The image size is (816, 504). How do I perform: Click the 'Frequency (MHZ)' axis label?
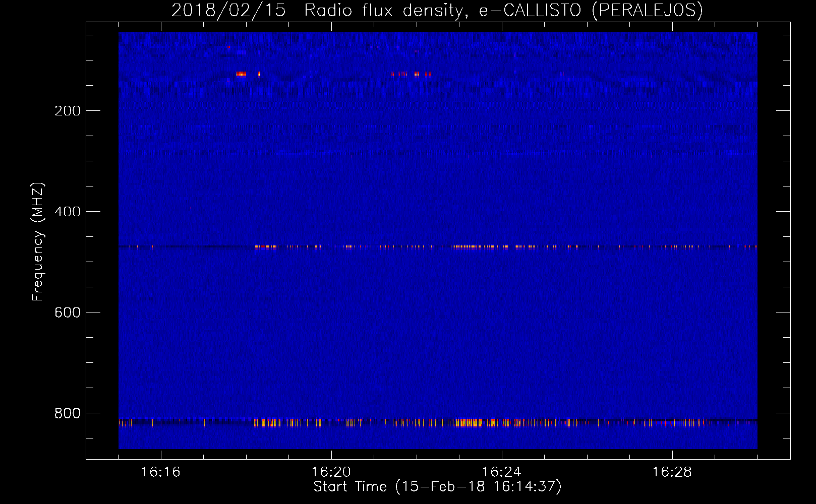(38, 242)
